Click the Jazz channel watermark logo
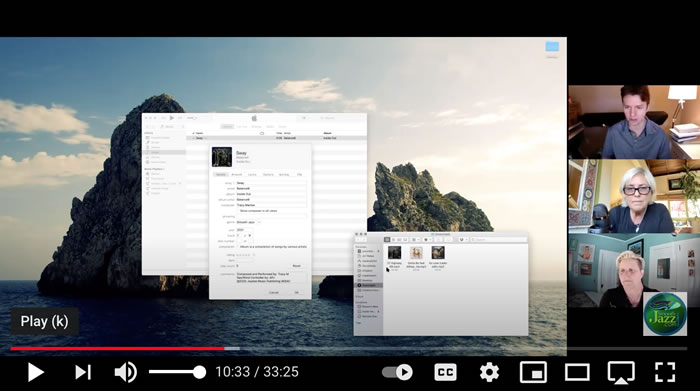Image resolution: width=700 pixels, height=391 pixels. [665, 314]
